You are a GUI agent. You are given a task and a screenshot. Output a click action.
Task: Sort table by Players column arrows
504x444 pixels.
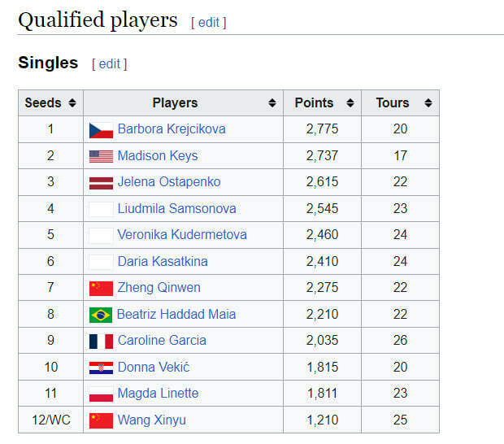click(x=272, y=103)
